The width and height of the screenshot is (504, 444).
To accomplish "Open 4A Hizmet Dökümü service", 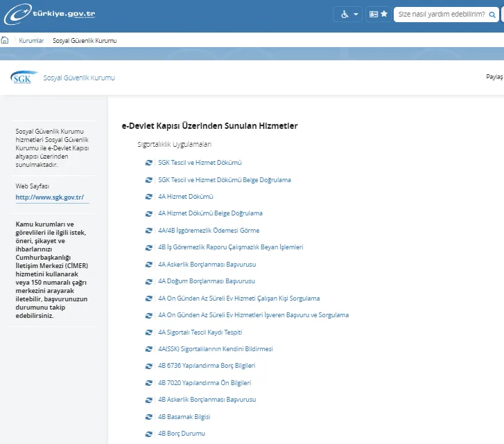I will [186, 197].
